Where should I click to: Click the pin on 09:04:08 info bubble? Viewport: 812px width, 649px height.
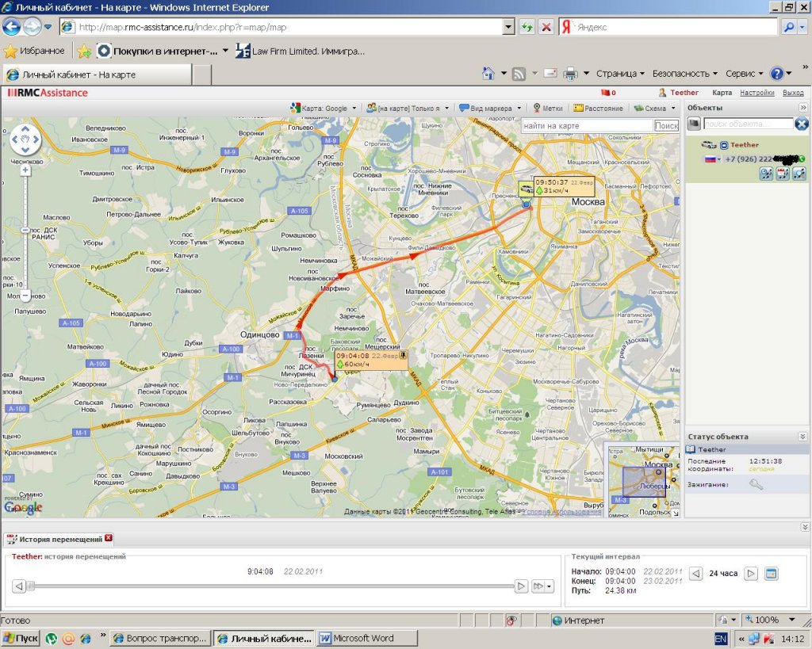[403, 355]
